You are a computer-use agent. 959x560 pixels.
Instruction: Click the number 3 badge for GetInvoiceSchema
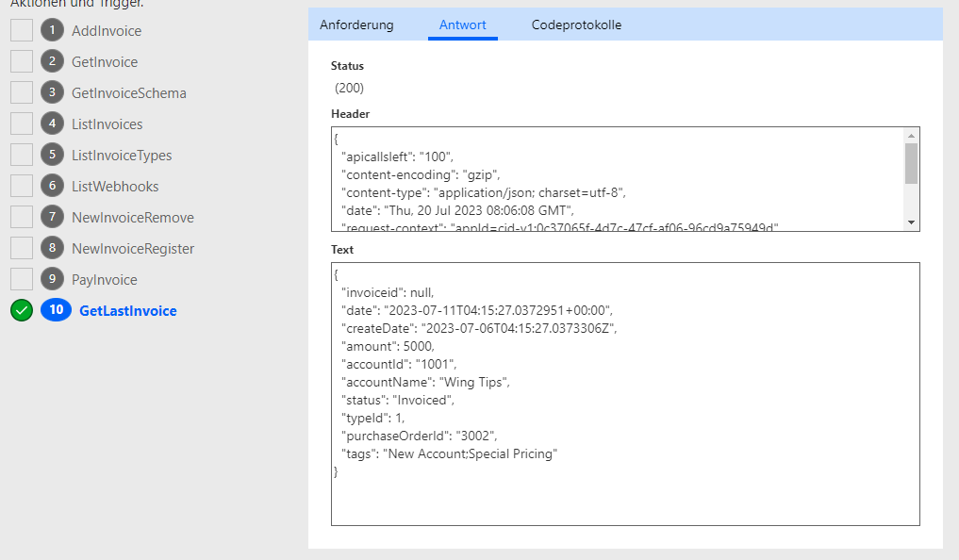52,93
